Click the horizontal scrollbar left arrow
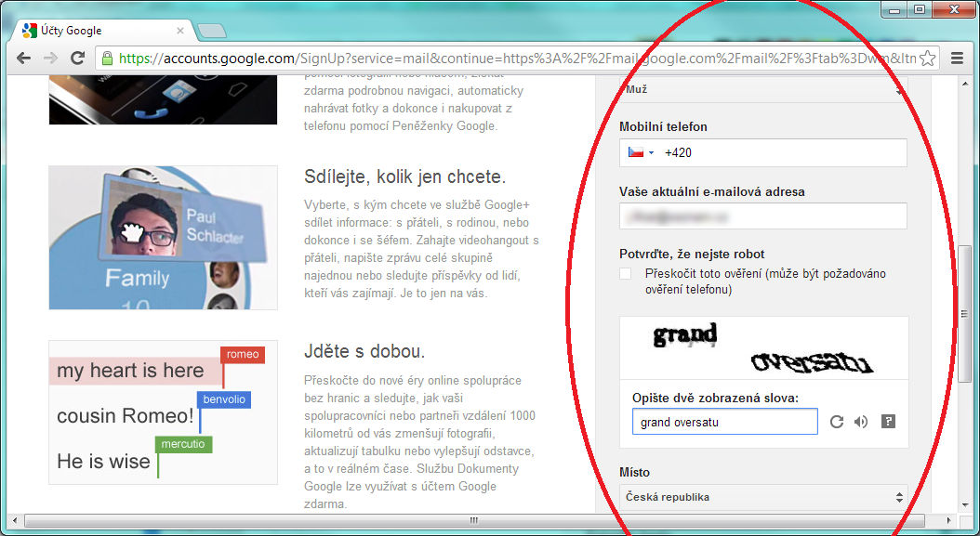 (14, 520)
